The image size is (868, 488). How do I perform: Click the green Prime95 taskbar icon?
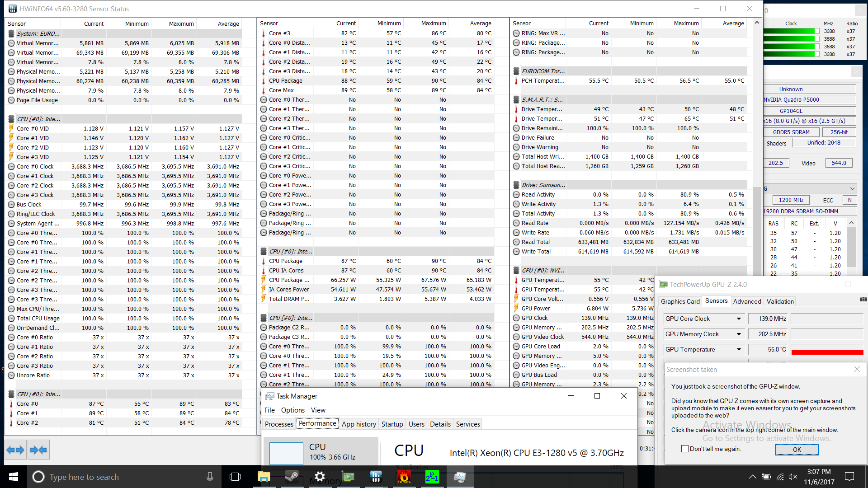click(432, 477)
